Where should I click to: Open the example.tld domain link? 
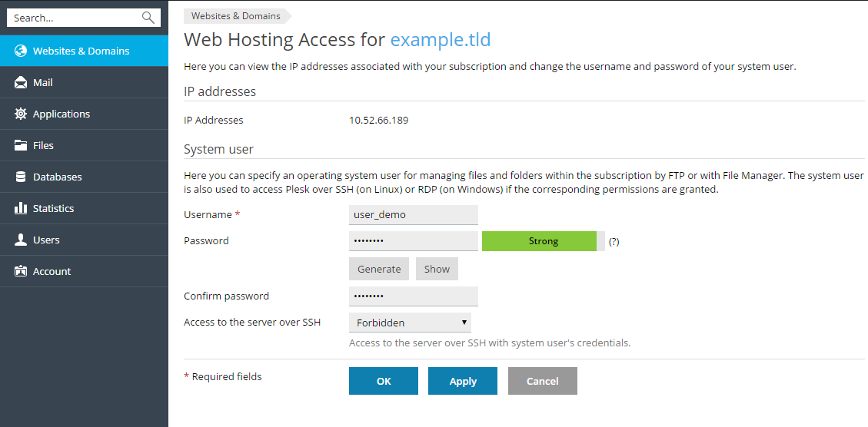pos(440,40)
